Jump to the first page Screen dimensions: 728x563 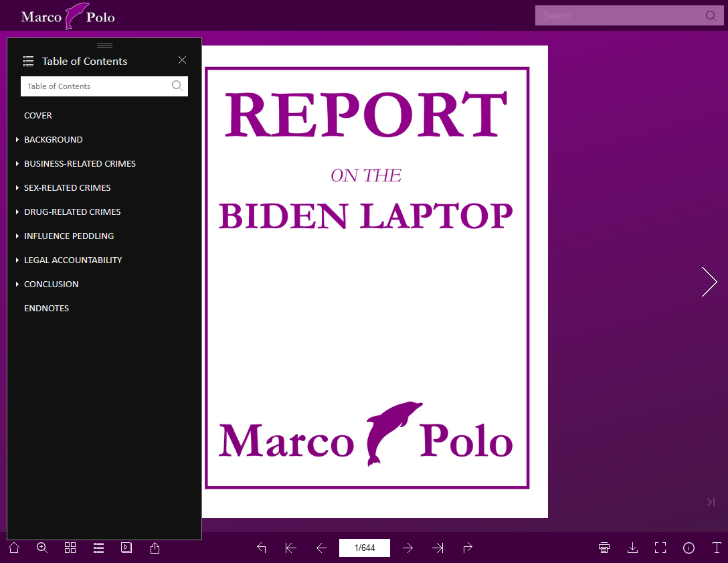[290, 548]
